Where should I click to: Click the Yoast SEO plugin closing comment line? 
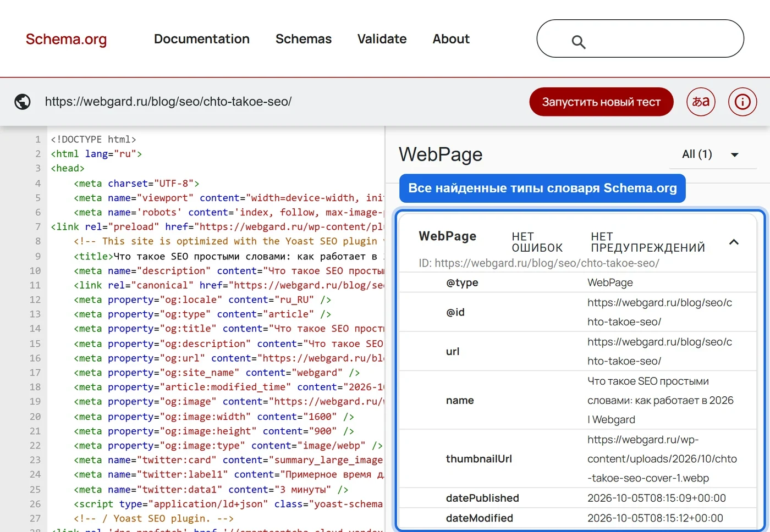[x=153, y=519]
